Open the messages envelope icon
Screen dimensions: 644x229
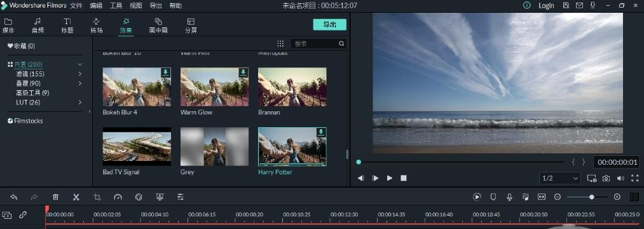580,5
